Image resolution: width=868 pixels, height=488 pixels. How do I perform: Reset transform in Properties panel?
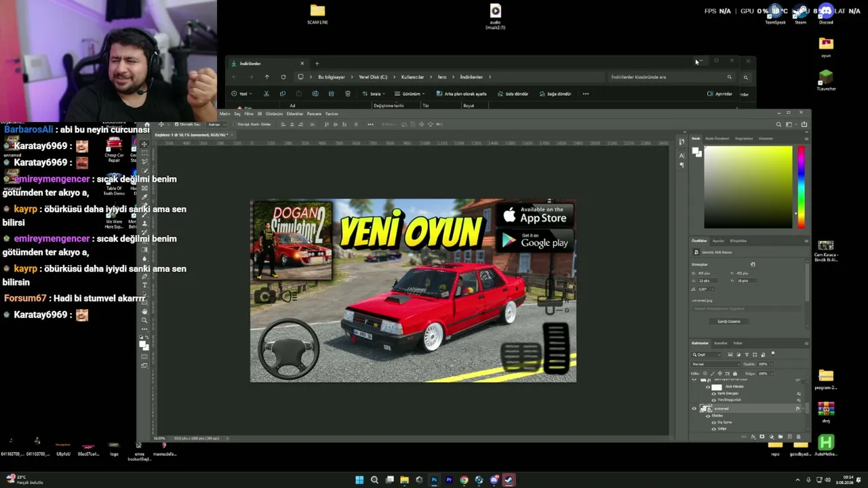(x=753, y=264)
